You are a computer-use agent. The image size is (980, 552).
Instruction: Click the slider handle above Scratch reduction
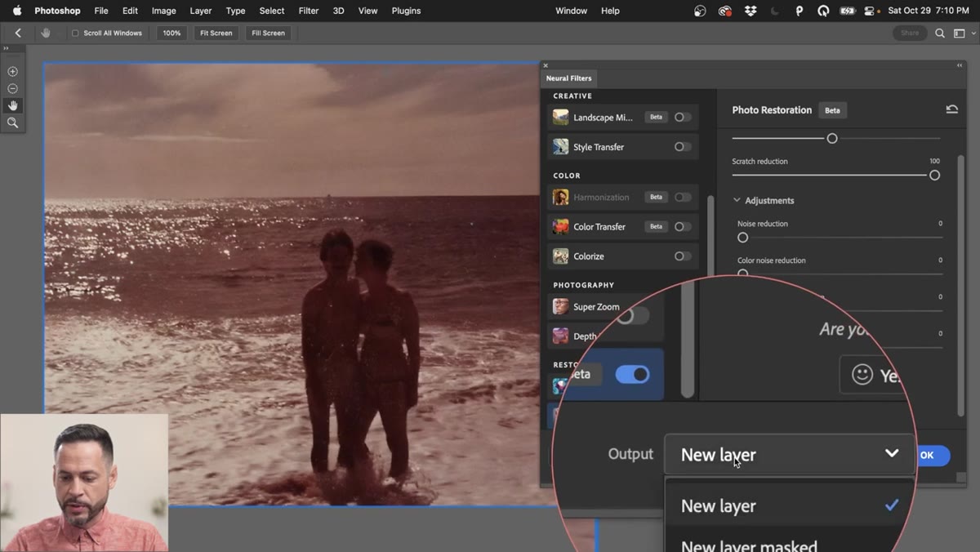pyautogui.click(x=832, y=139)
